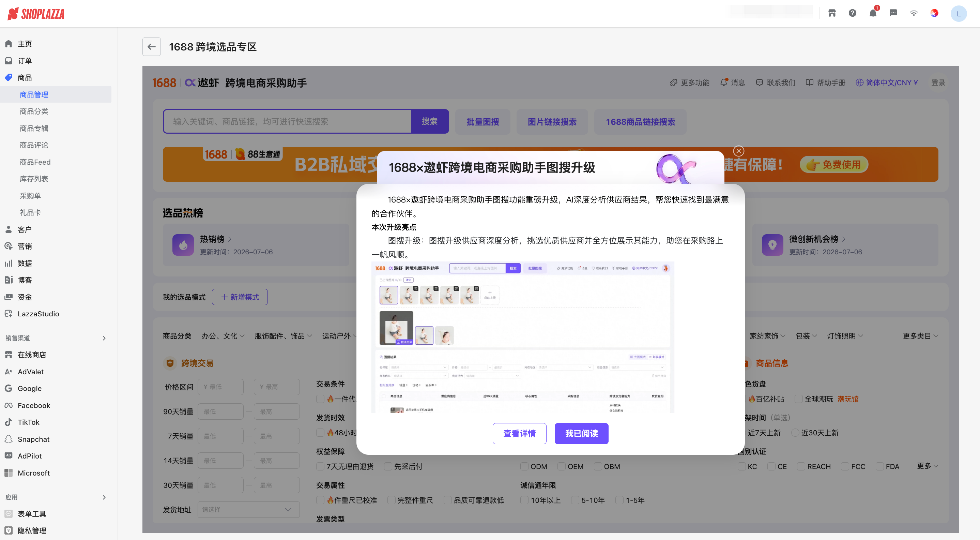Click the marketing icon next to 营销

[x=9, y=246]
